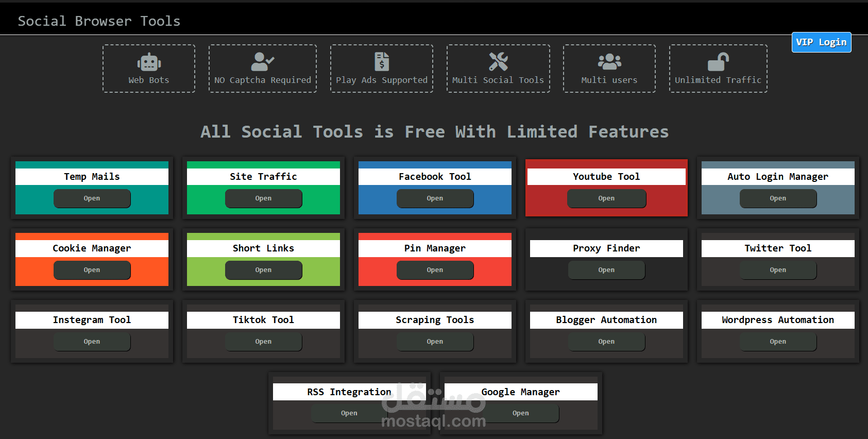Image resolution: width=868 pixels, height=439 pixels.
Task: Click the All Social Tools heading
Action: coord(434,132)
